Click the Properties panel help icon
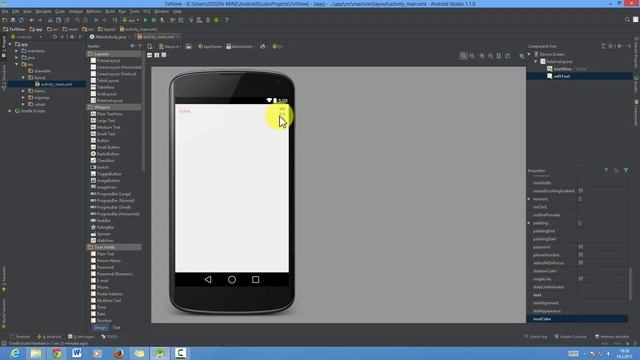Viewport: 640px width, 360px height. [606, 171]
